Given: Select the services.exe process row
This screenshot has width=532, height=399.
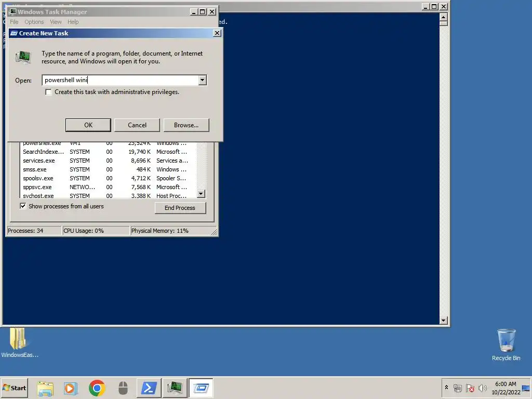Looking at the screenshot, I should 109,161.
